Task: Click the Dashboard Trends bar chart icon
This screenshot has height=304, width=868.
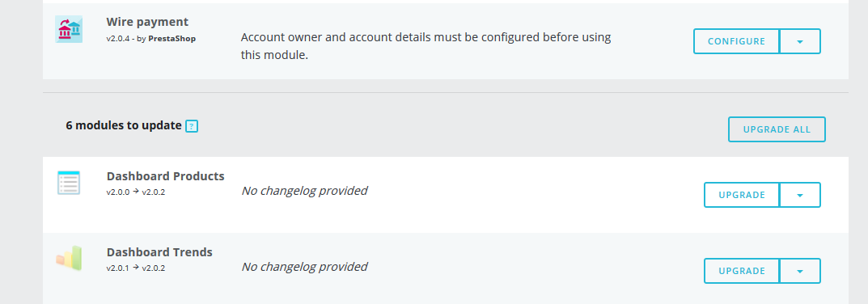Action: tap(69, 259)
